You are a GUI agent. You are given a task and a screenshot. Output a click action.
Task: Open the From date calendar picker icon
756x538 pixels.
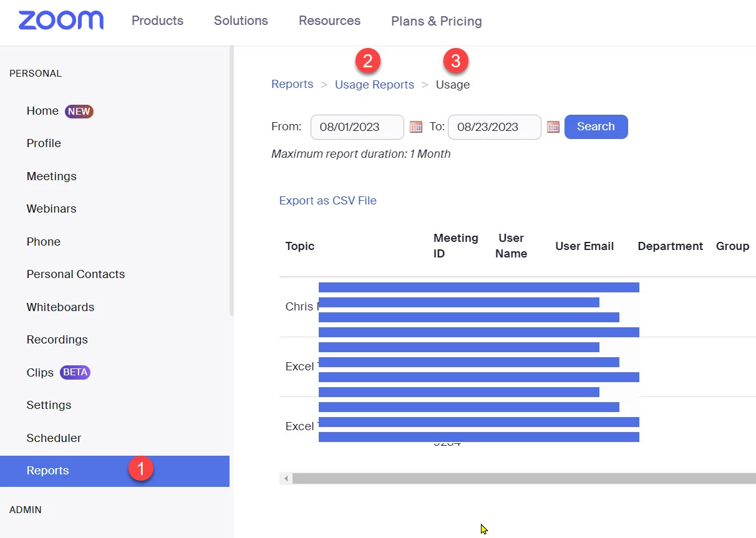pyautogui.click(x=416, y=127)
